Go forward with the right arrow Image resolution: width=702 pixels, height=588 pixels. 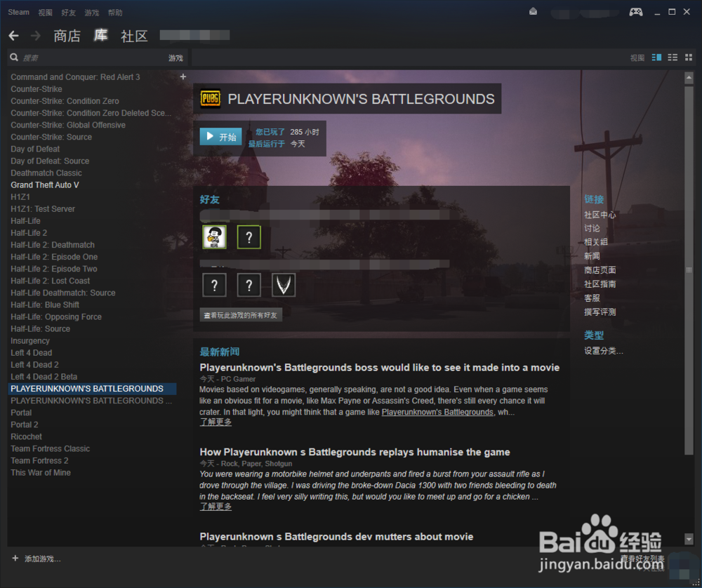point(35,36)
